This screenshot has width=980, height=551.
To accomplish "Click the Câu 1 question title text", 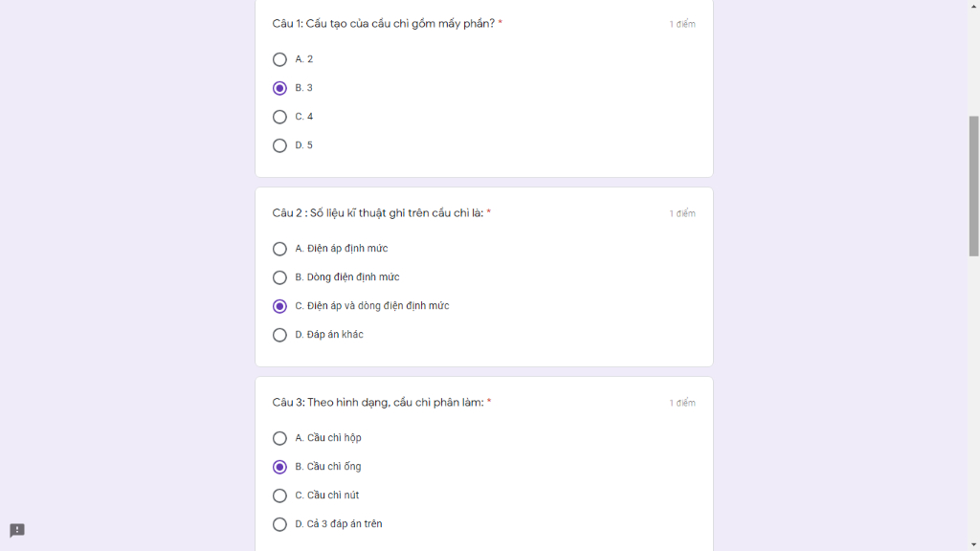I will point(384,24).
